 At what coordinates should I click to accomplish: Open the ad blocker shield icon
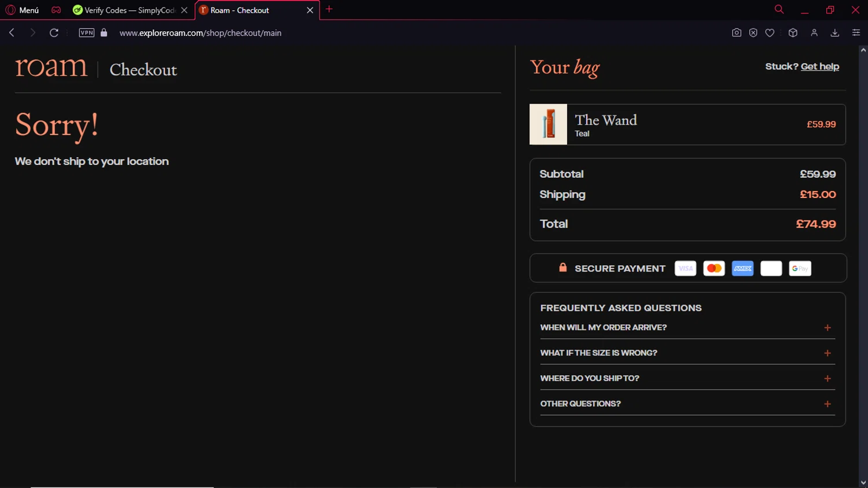click(x=753, y=32)
